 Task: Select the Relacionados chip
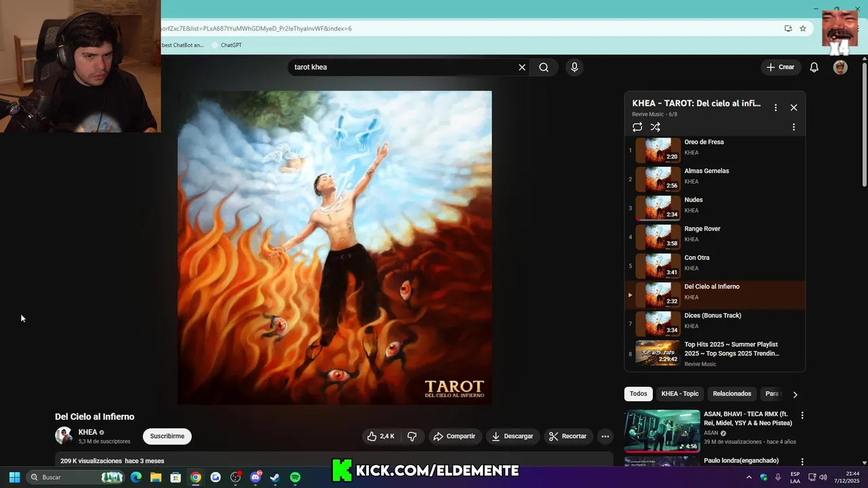coord(732,394)
